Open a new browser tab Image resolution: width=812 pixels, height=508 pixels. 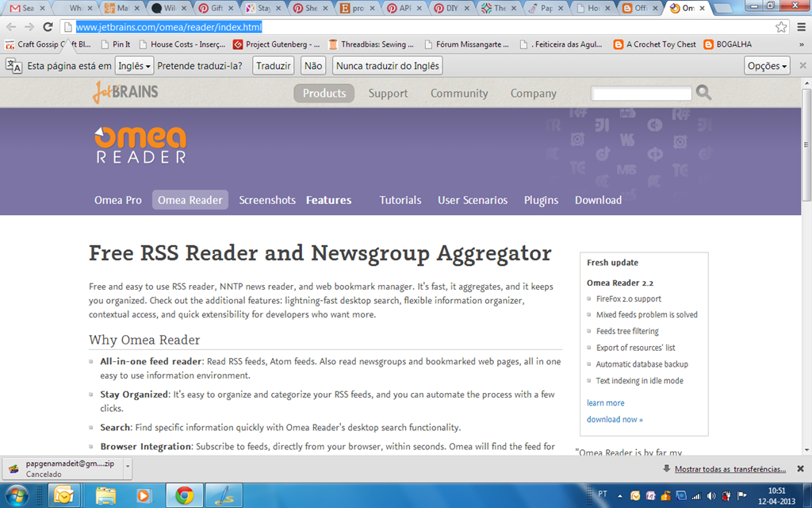[x=723, y=8]
